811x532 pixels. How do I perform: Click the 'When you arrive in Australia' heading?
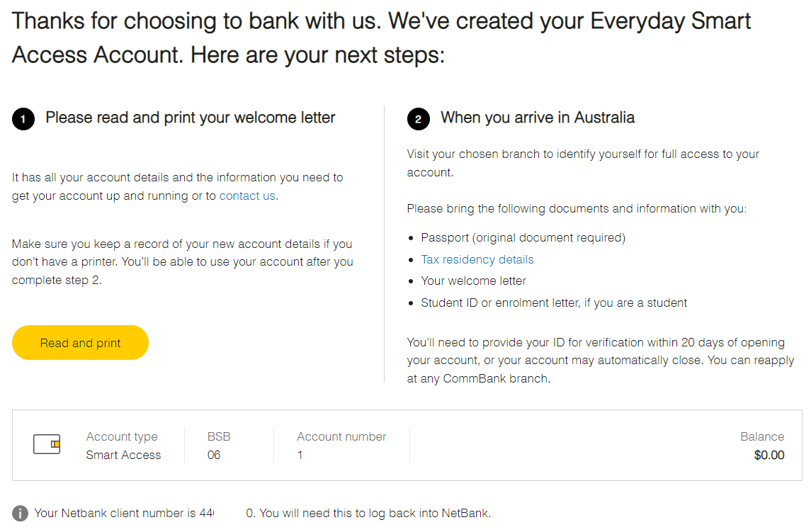coord(538,118)
